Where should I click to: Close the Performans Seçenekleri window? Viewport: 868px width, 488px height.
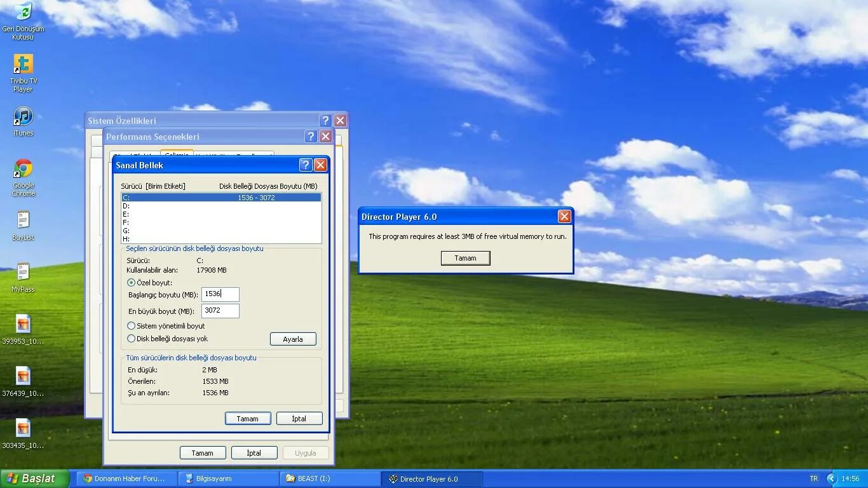(325, 137)
